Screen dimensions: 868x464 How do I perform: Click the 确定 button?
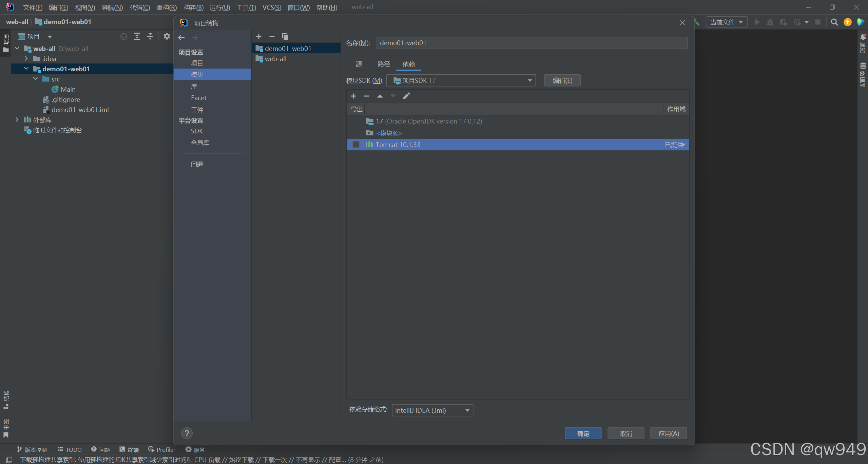583,433
